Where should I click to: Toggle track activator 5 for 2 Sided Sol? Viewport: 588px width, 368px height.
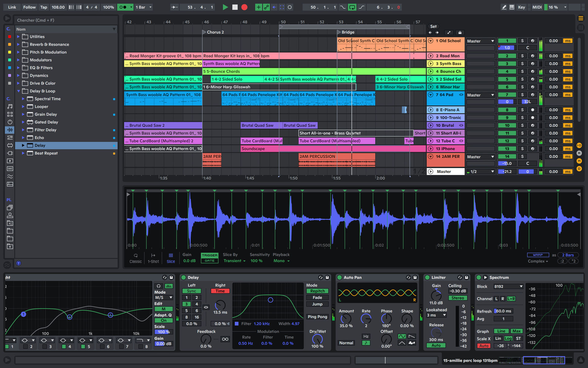point(507,79)
